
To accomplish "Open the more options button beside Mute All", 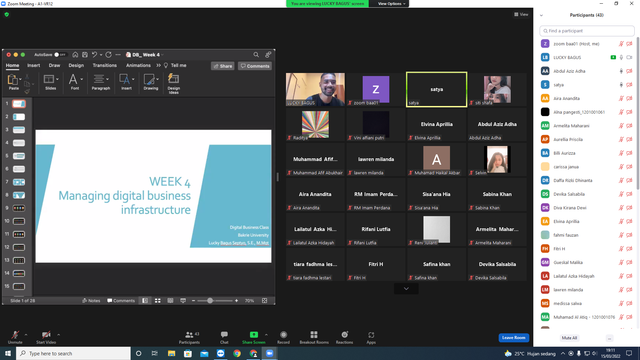I will [609, 338].
